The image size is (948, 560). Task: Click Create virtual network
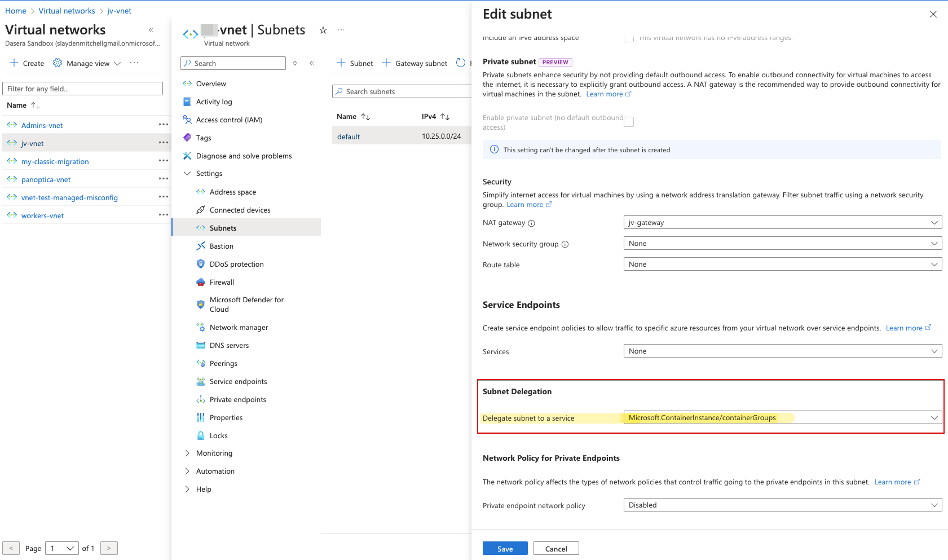27,63
